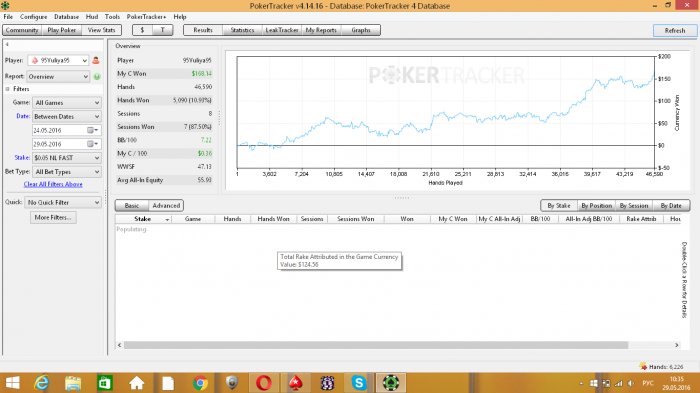Open Windows Store from the taskbar

(x=104, y=383)
